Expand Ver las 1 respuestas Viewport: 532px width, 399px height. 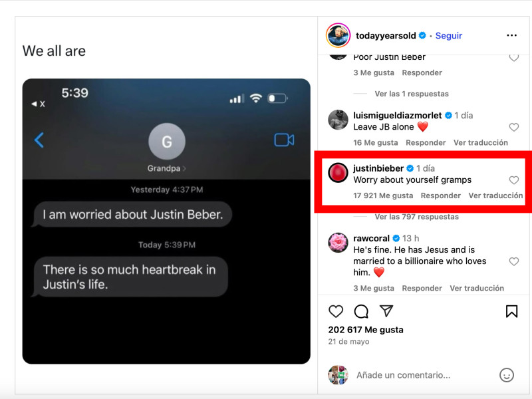pos(412,94)
